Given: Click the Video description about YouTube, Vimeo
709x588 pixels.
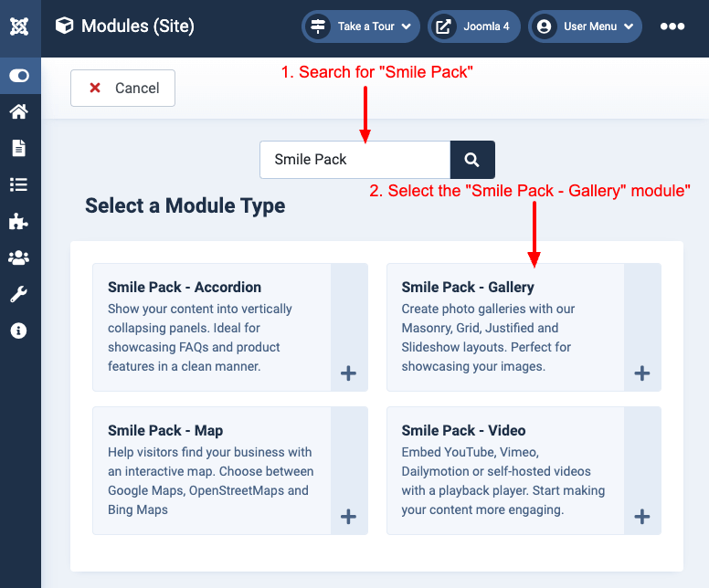Looking at the screenshot, I should pyautogui.click(x=503, y=481).
